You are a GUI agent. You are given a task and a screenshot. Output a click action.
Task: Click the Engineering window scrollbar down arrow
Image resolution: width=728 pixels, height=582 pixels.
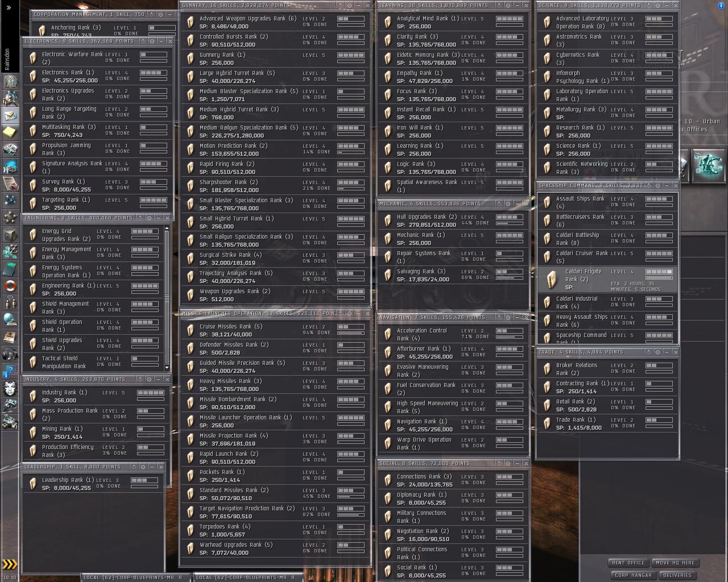[x=167, y=368]
